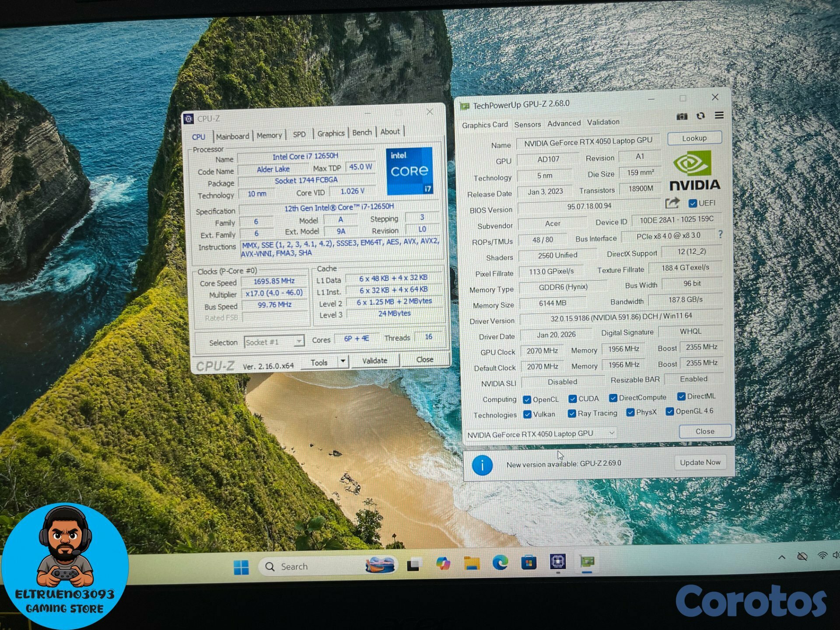Image resolution: width=840 pixels, height=630 pixels.
Task: Click the Update Now button
Action: (700, 462)
